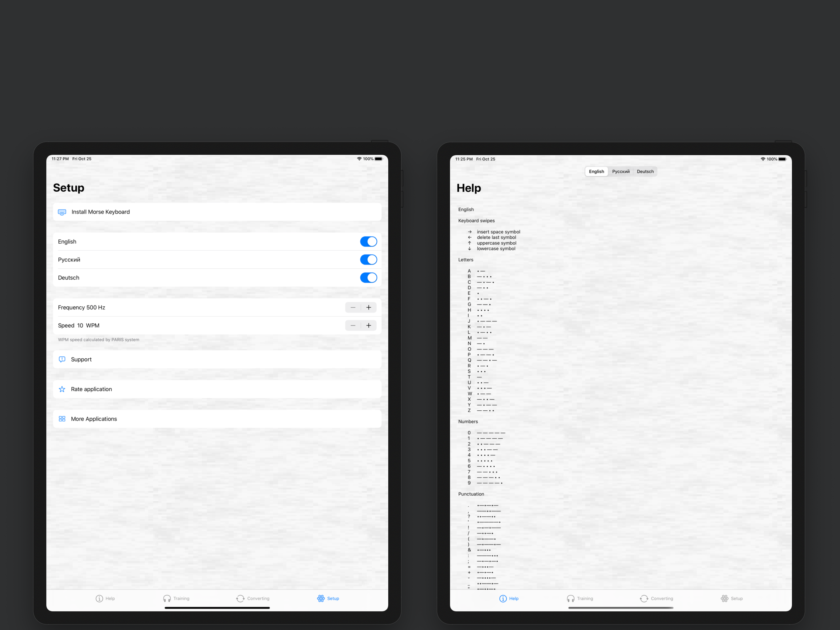This screenshot has width=840, height=630.
Task: Turn off the Русский language toggle
Action: (x=368, y=260)
